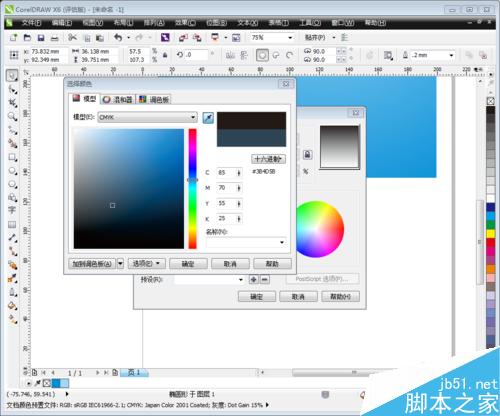This screenshot has width=500, height=416.
Task: Choose the Pie shape mode
Action: pyautogui.click(x=276, y=55)
